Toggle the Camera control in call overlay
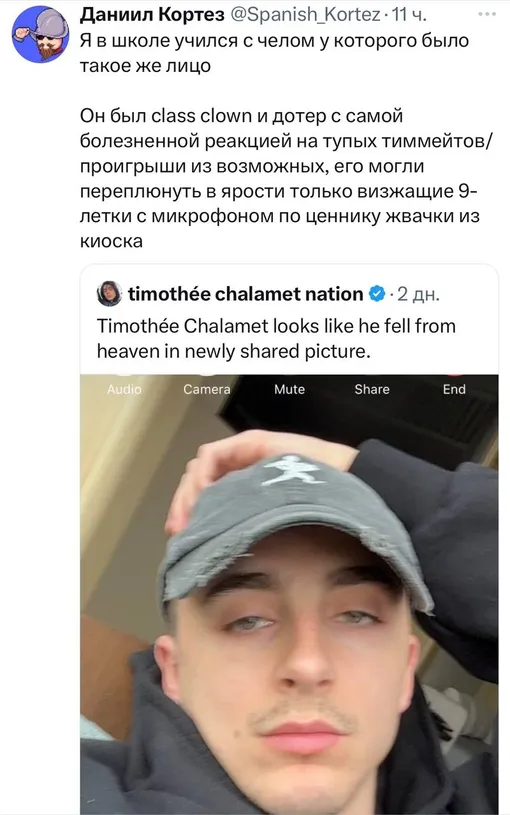The image size is (510, 815). tap(206, 389)
